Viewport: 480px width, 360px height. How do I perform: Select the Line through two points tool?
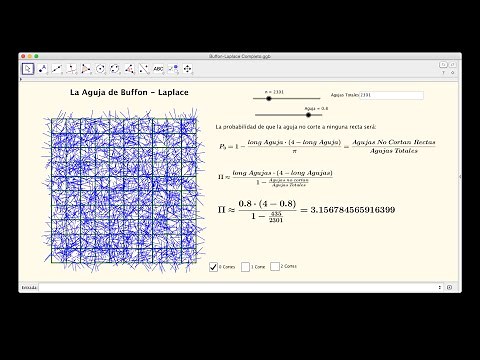coord(57,69)
